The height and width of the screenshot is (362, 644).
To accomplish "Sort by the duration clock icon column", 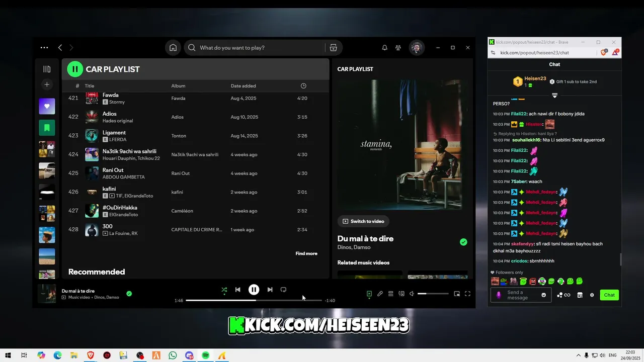I will (303, 86).
